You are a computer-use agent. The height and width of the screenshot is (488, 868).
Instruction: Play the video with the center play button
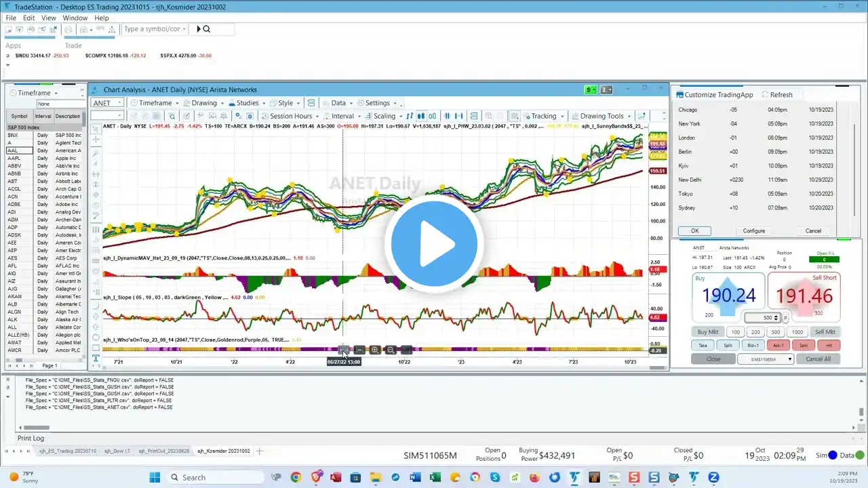pos(434,244)
